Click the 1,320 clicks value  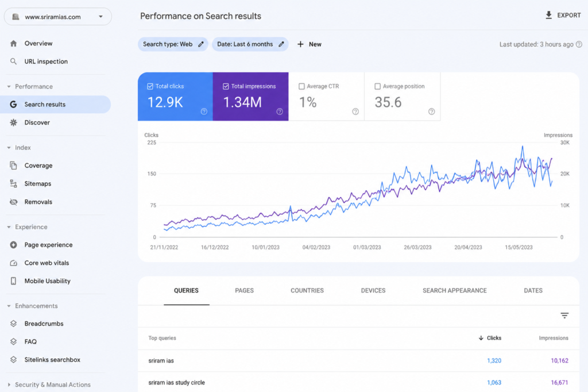[494, 361]
